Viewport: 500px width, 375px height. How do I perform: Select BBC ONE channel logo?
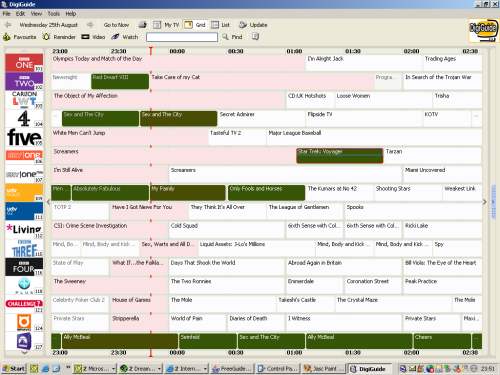pyautogui.click(x=24, y=63)
